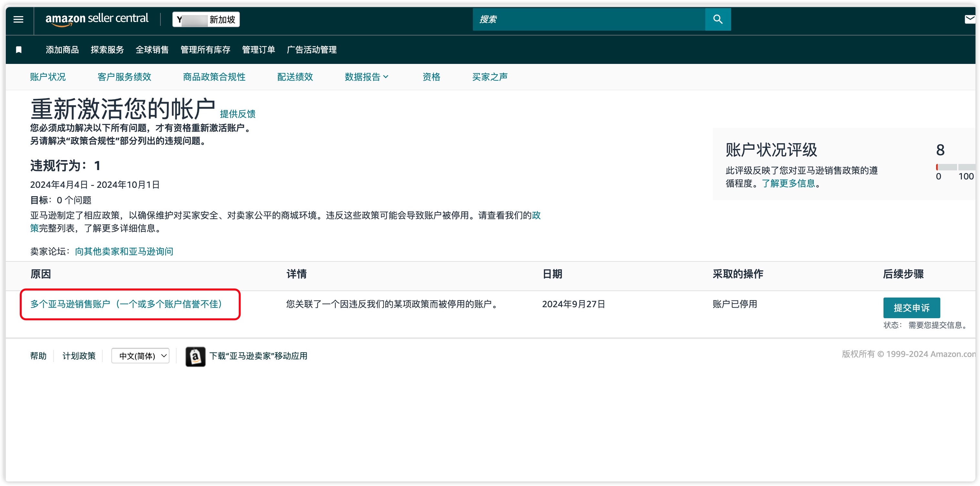The image size is (980, 486).
Task: Click the 账户状况评级 card title
Action: click(x=771, y=150)
